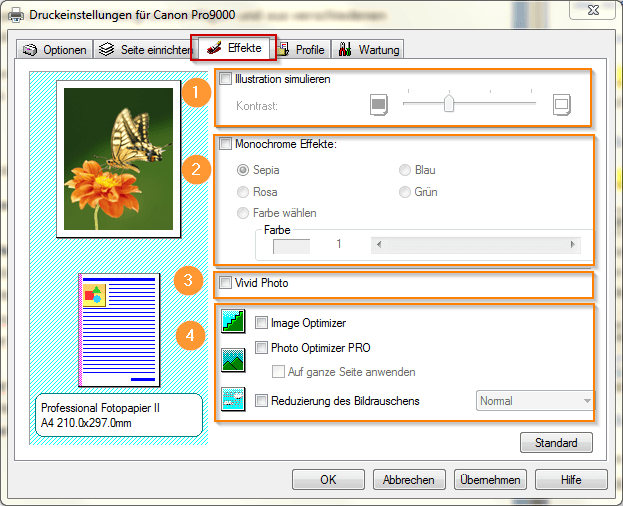This screenshot has height=506, width=623.
Task: Click the Kontrast slider handle
Action: pyautogui.click(x=449, y=103)
